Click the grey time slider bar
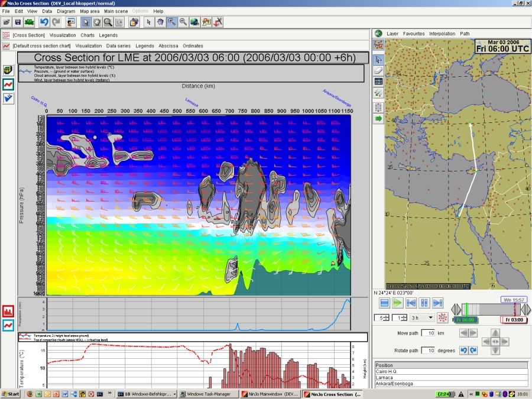 (491, 309)
